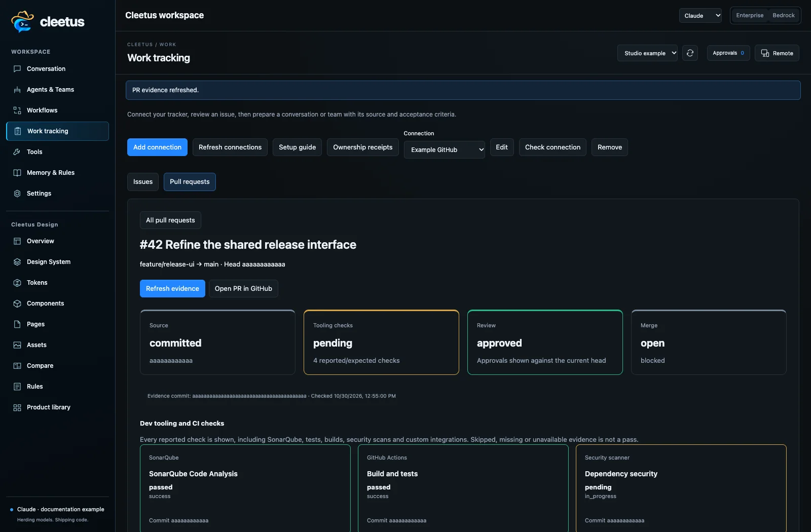Viewport: 811px width, 532px height.
Task: Open Conversation via its chat bubble icon
Action: 17,69
